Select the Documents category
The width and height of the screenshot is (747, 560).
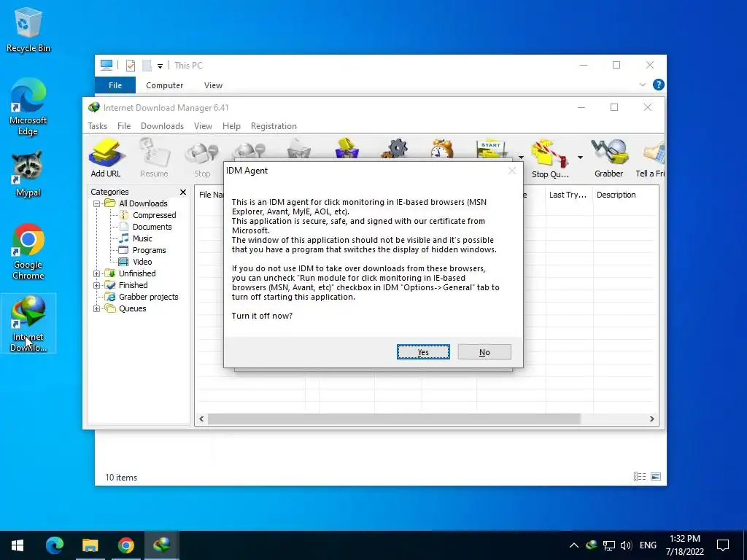[x=152, y=227]
